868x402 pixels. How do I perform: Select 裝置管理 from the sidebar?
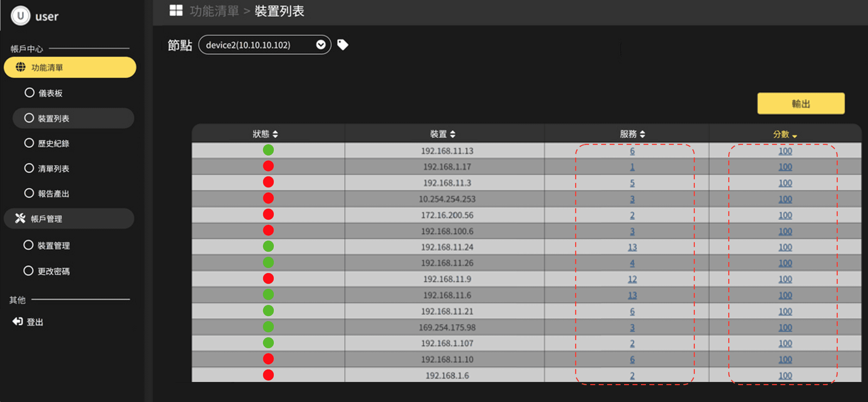(x=29, y=245)
